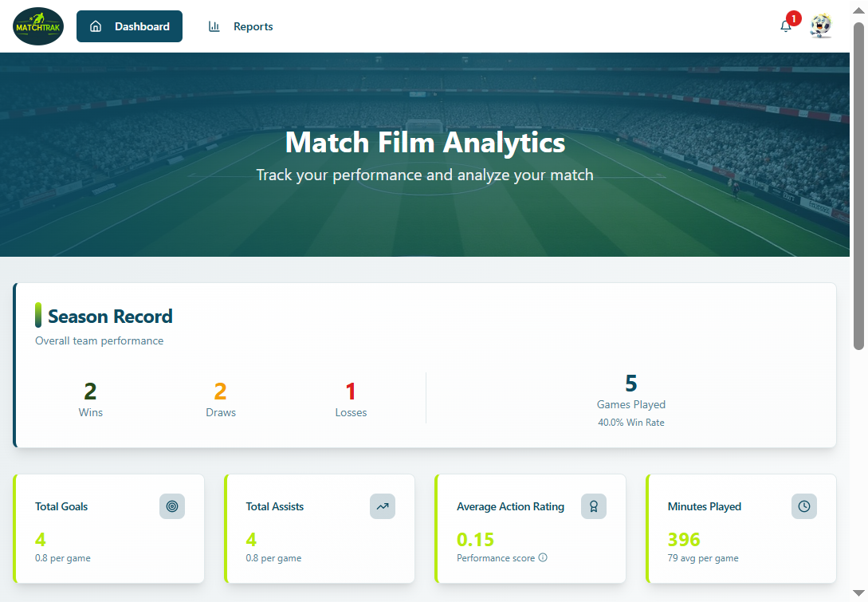
Task: Click the target icon on the Total Goals card
Action: tap(171, 506)
